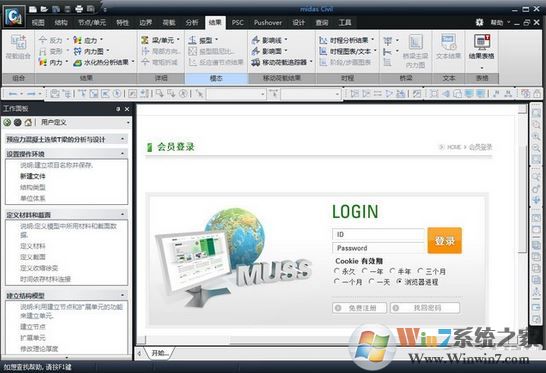546x373 pixels.
Task: Click the home icon in the work panel
Action: [x=28, y=122]
